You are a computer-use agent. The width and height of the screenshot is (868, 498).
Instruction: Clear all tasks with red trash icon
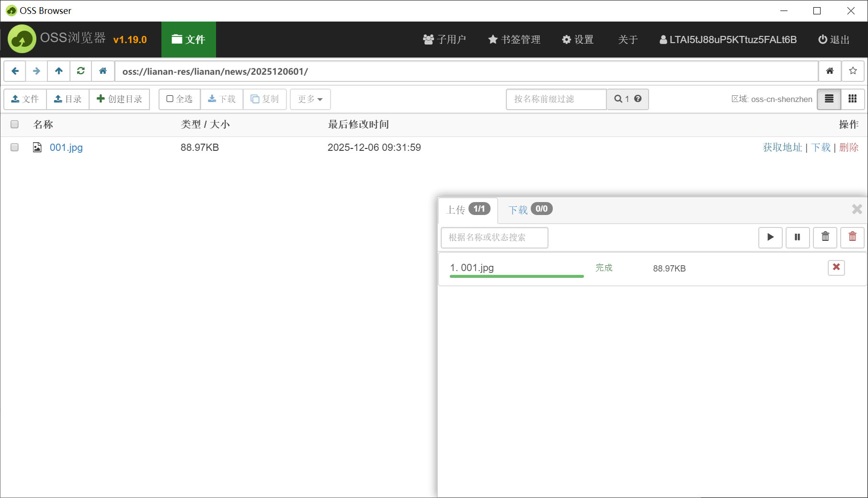(x=852, y=238)
